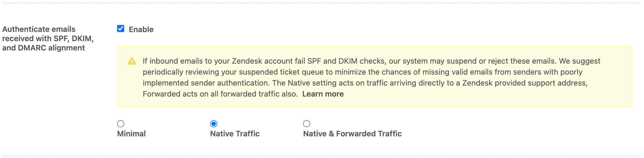The image size is (644, 158).
Task: Click the Native & Forwarded Traffic label
Action: (x=352, y=134)
